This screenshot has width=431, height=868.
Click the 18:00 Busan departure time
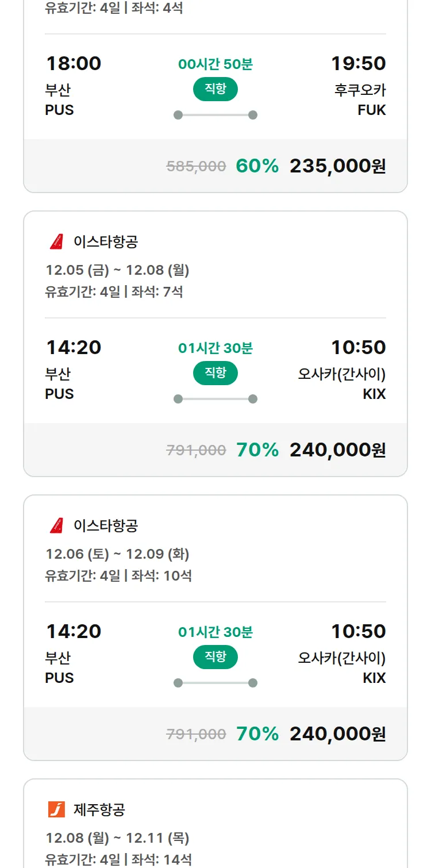click(x=74, y=63)
